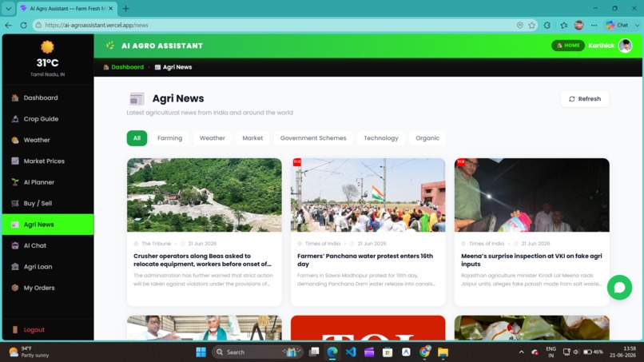
Task: Click the Agri News breadcrumb
Action: [173, 67]
